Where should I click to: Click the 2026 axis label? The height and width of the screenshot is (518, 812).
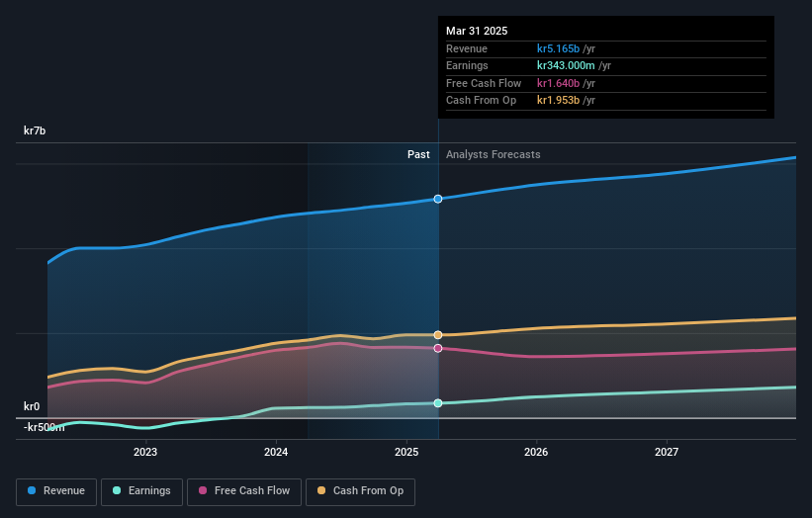(536, 453)
